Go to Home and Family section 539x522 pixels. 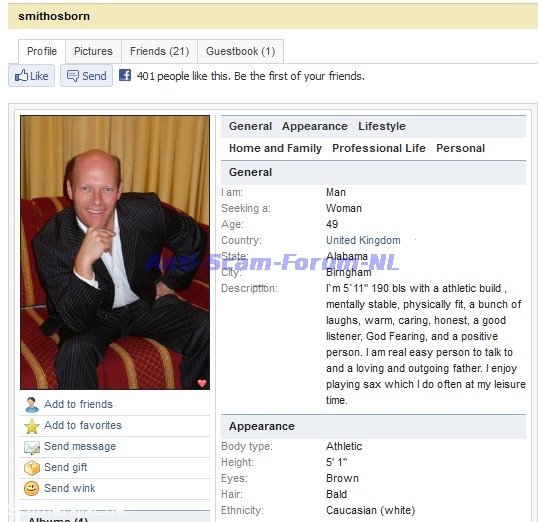[x=275, y=148]
